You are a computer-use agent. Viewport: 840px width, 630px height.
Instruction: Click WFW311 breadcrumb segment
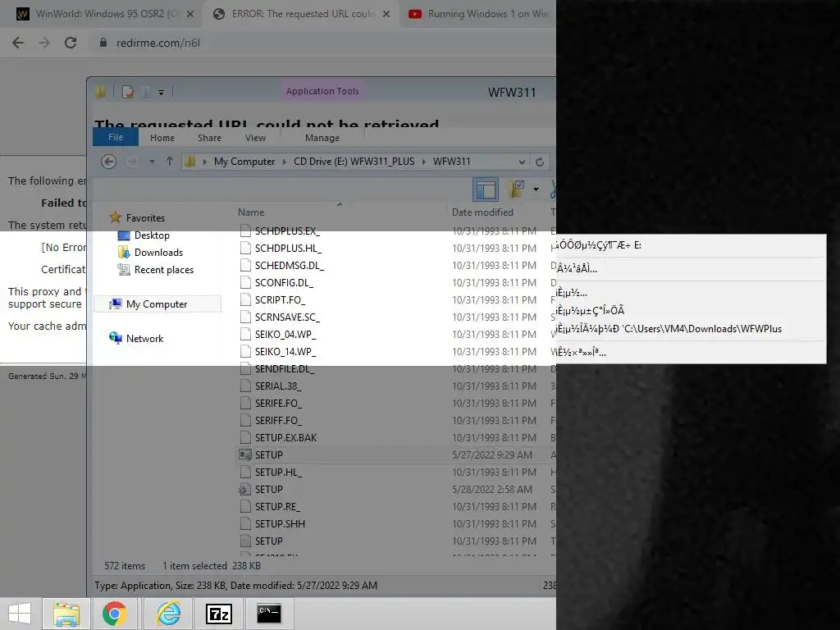(x=452, y=162)
